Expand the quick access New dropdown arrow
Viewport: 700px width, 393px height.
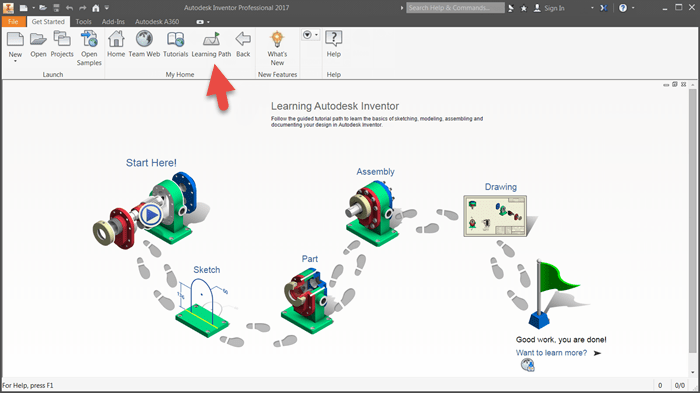(x=33, y=8)
